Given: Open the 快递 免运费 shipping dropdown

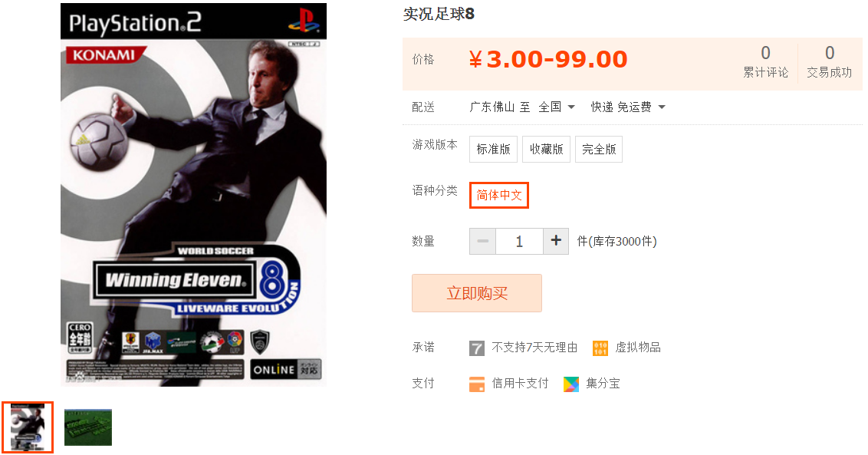Looking at the screenshot, I should [x=628, y=107].
